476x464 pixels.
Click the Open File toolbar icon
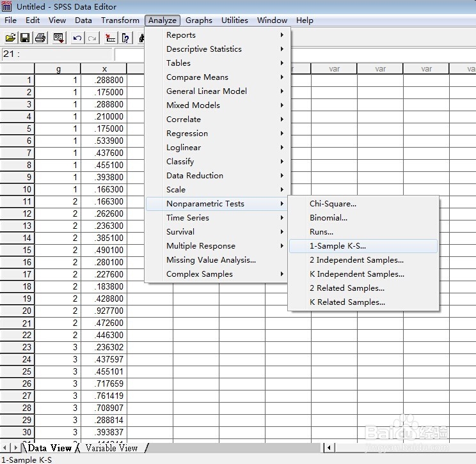pyautogui.click(x=10, y=38)
